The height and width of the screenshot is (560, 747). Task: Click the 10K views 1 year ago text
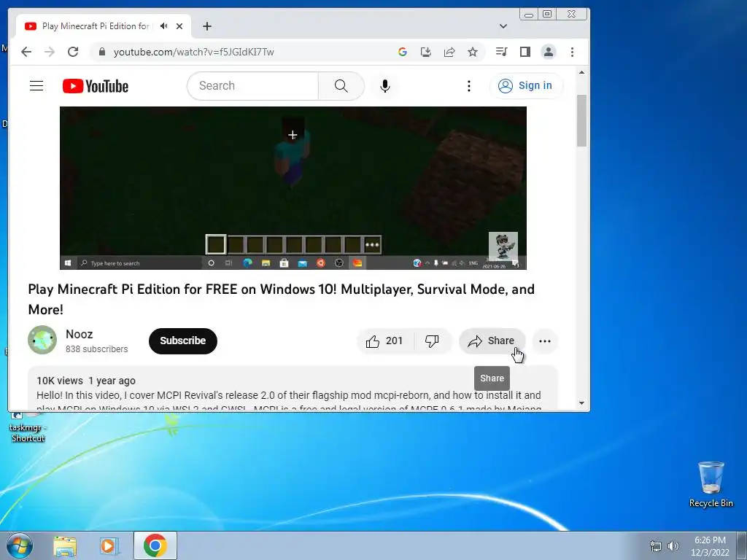[86, 381]
